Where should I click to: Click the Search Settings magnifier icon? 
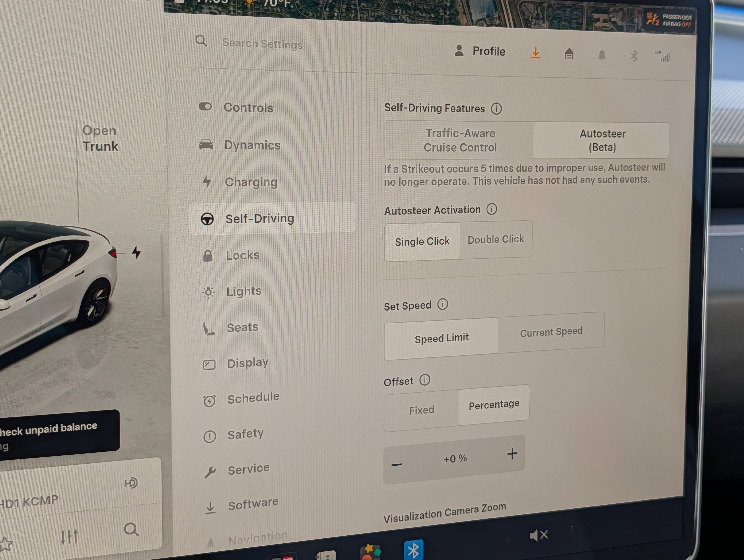click(x=201, y=41)
